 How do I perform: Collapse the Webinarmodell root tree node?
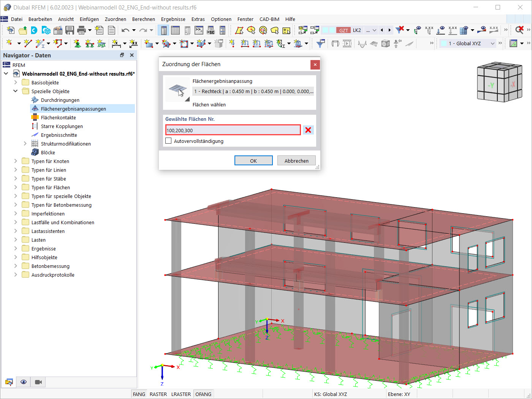pyautogui.click(x=6, y=74)
